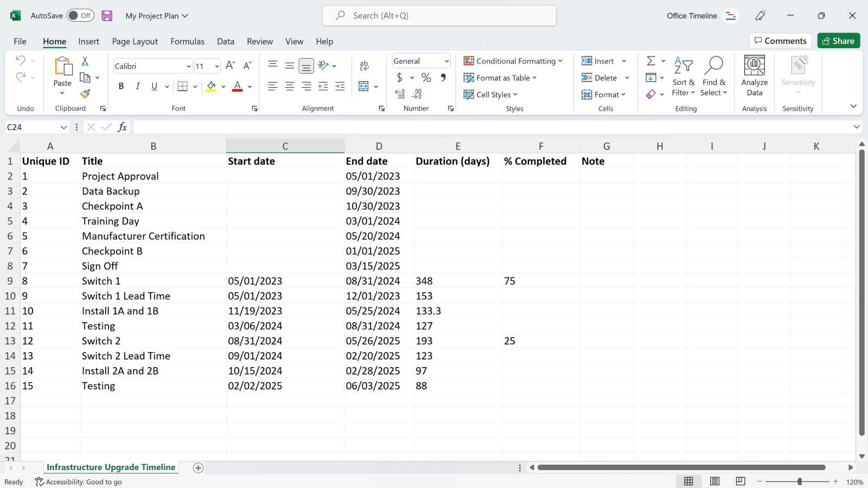Click the Share button
This screenshot has width=868, height=488.
[x=839, y=41]
